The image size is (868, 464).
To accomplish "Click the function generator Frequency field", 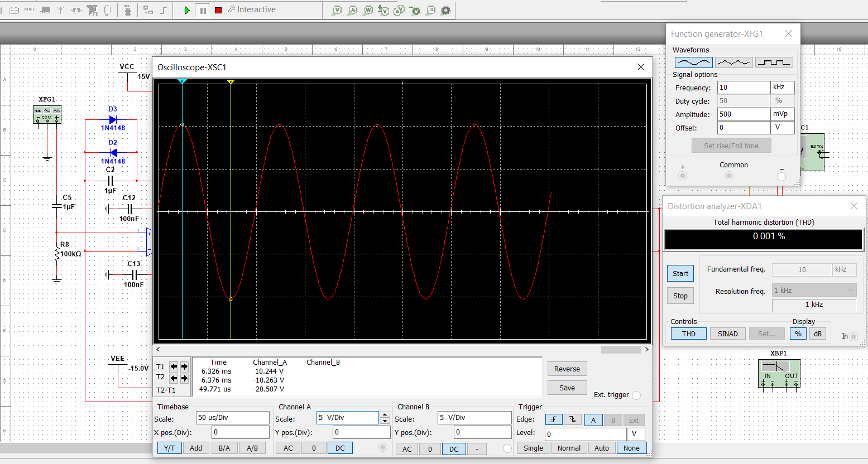I will click(x=744, y=88).
